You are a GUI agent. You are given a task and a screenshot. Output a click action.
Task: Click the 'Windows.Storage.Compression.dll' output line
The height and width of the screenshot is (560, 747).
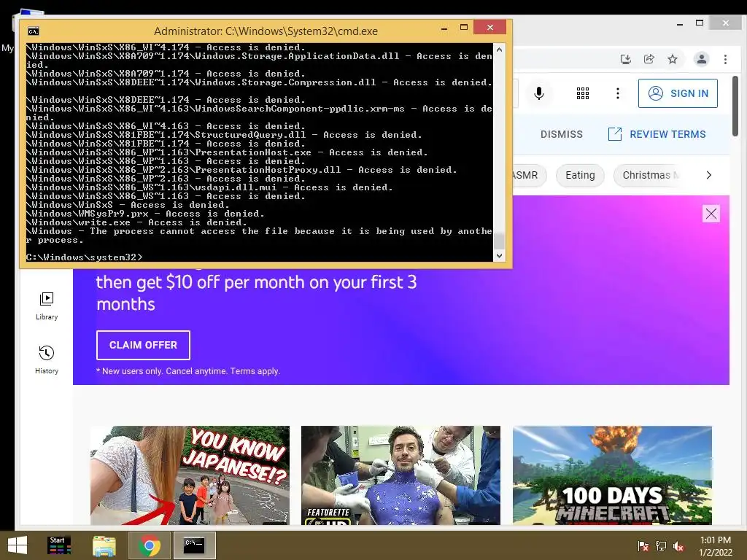point(259,82)
